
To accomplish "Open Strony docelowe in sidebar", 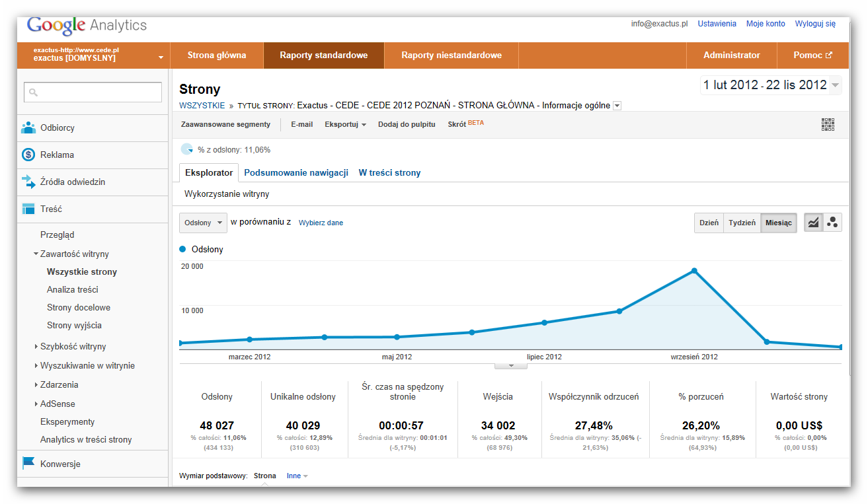I will pos(79,307).
